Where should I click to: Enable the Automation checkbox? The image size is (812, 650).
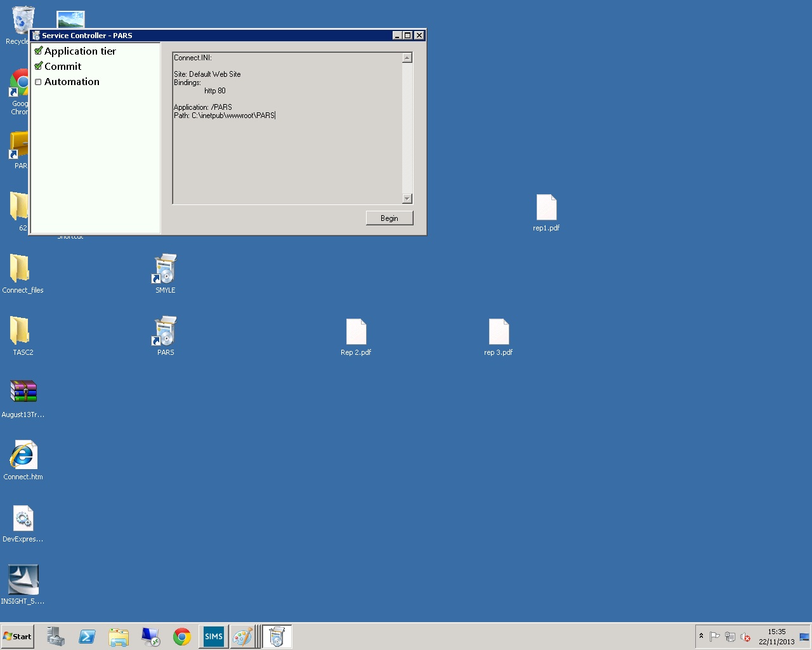38,82
